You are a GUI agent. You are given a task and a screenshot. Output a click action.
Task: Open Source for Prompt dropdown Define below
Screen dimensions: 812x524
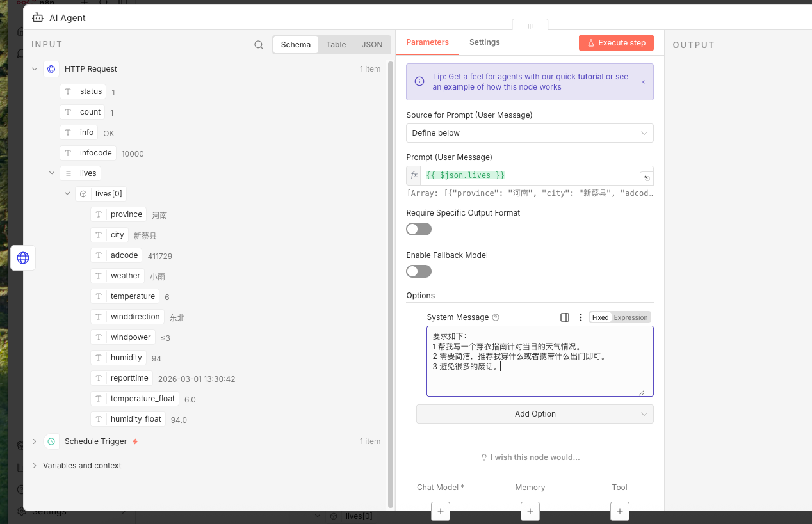pyautogui.click(x=530, y=133)
